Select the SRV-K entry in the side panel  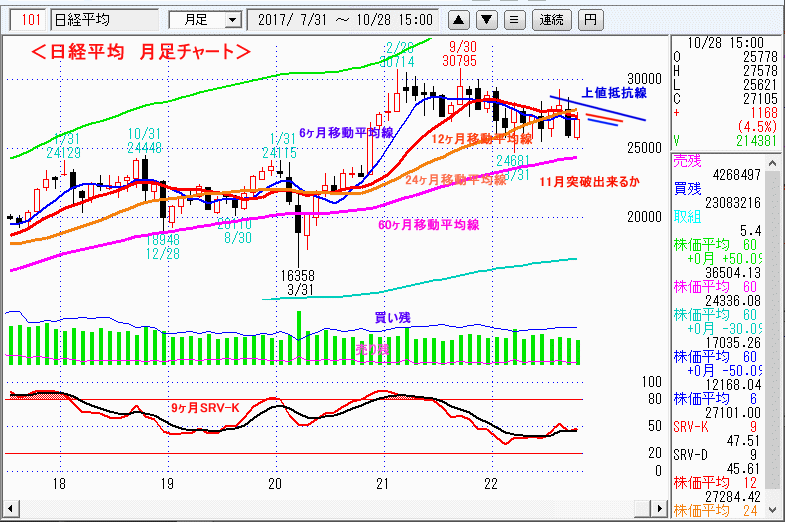point(688,425)
